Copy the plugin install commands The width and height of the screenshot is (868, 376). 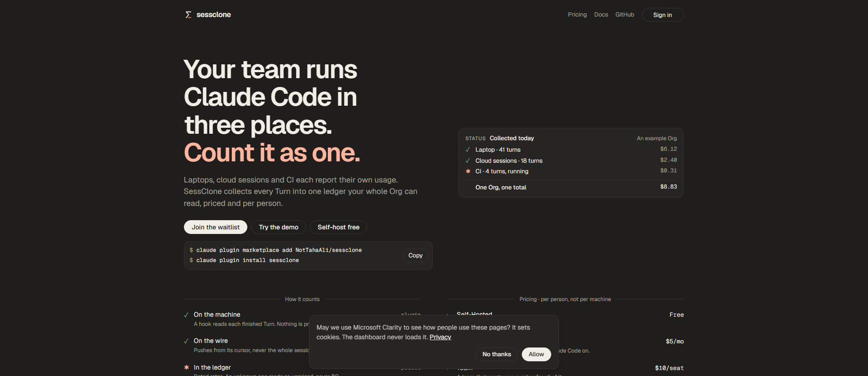[415, 256]
